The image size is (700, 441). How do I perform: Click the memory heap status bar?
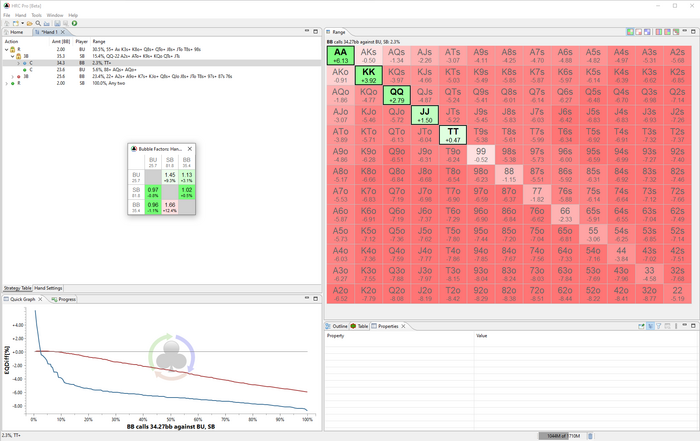click(x=561, y=436)
